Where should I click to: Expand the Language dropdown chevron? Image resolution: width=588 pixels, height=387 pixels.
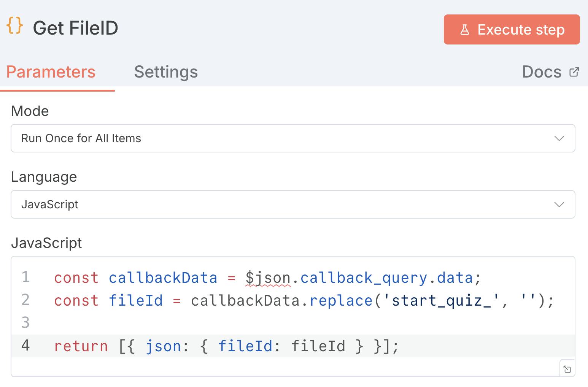pyautogui.click(x=559, y=205)
